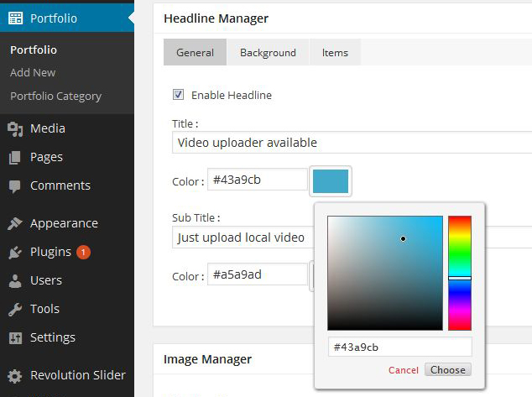Click the Title text input field
The width and height of the screenshot is (532, 397).
352,143
